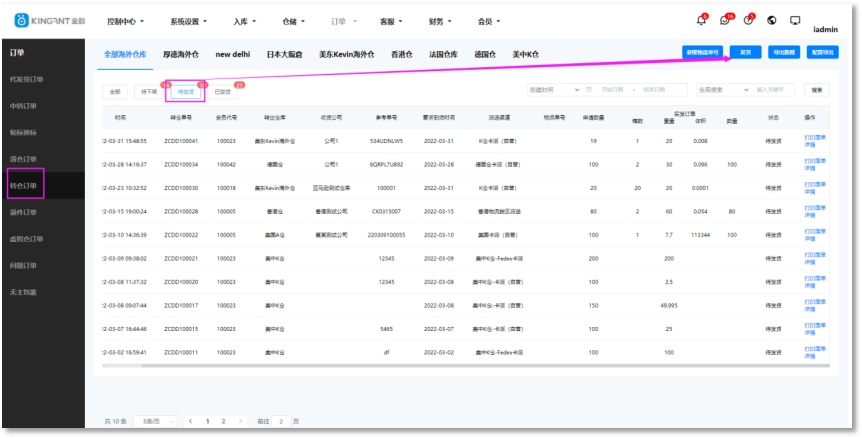Click the KINGANT logo
The image size is (862, 438).
pyautogui.click(x=50, y=21)
